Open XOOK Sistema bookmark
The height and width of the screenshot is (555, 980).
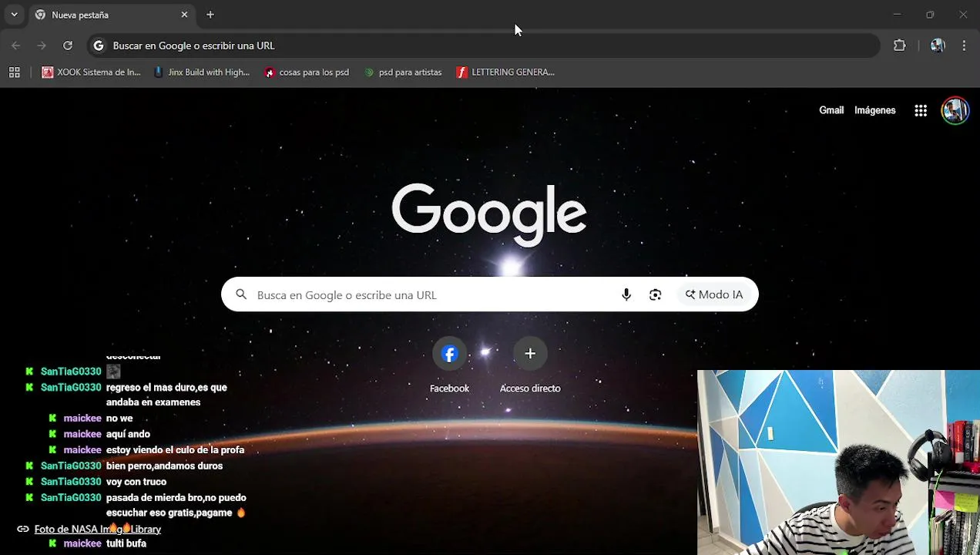click(x=91, y=72)
